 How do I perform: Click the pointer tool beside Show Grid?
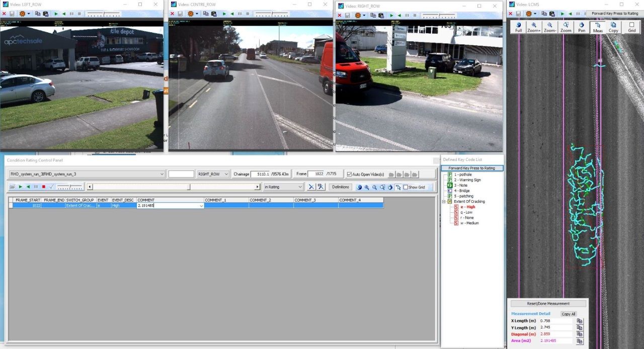(398, 187)
